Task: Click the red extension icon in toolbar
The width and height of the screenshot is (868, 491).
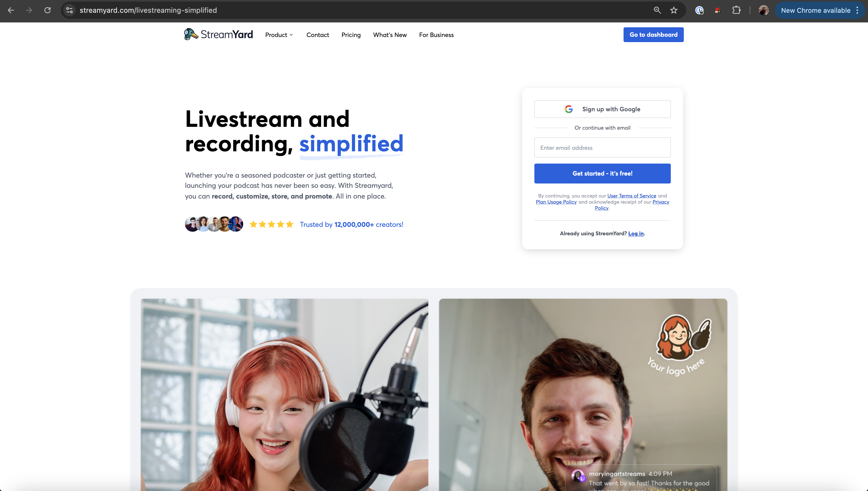Action: tap(718, 10)
